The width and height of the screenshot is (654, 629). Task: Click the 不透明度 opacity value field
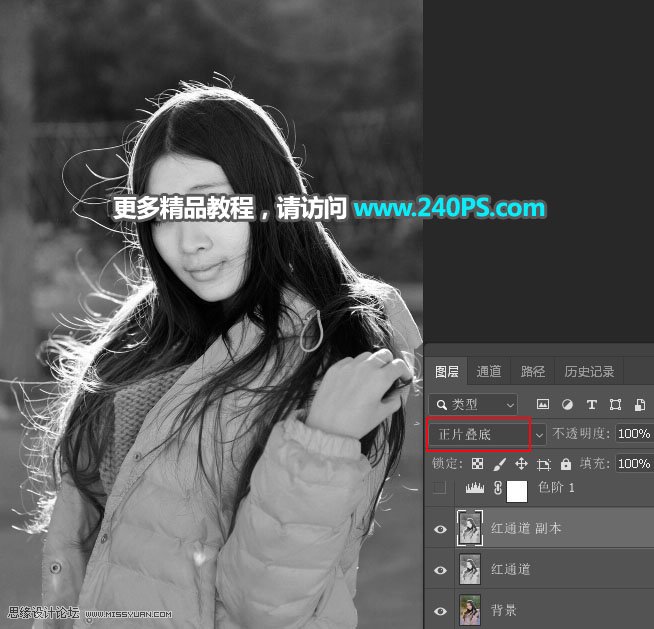(x=634, y=434)
